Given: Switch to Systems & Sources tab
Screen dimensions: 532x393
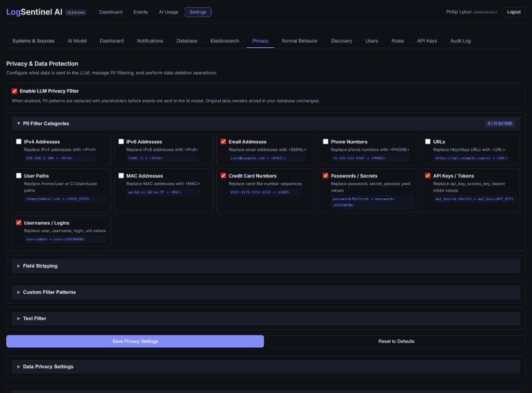Looking at the screenshot, I should 33,40.
